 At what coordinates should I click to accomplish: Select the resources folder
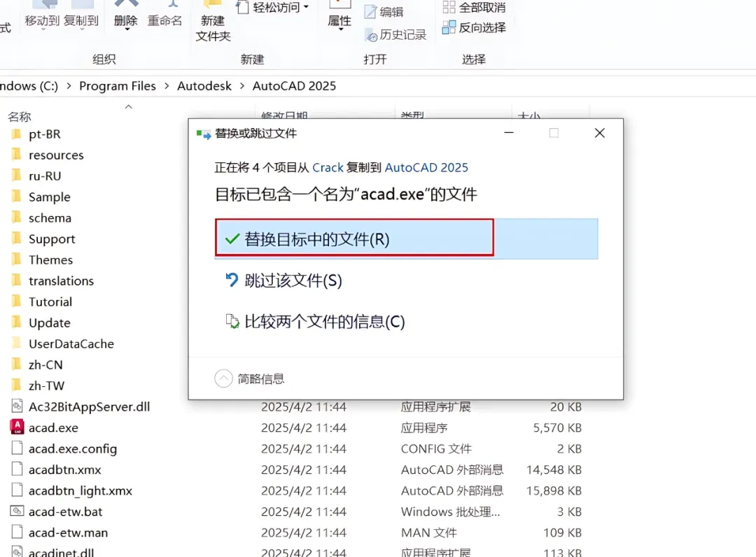click(x=56, y=155)
